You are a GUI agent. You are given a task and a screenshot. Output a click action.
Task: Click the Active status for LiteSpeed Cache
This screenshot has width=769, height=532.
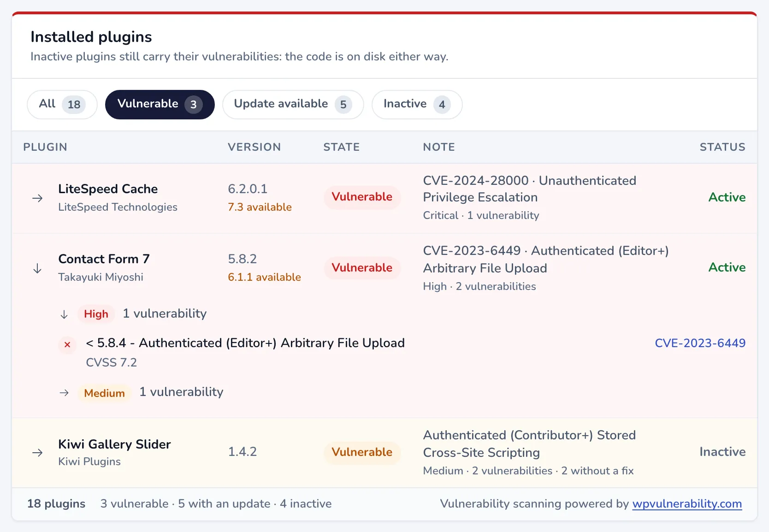coord(727,197)
